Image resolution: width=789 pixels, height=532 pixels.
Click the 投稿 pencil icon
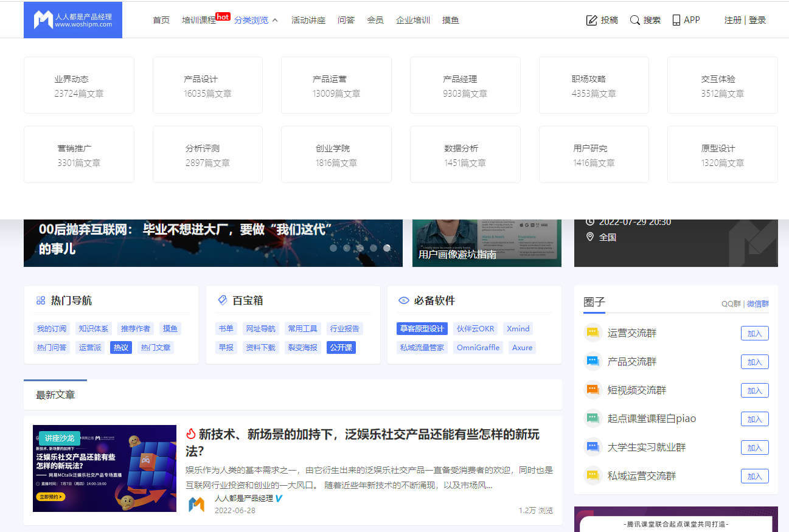click(591, 21)
